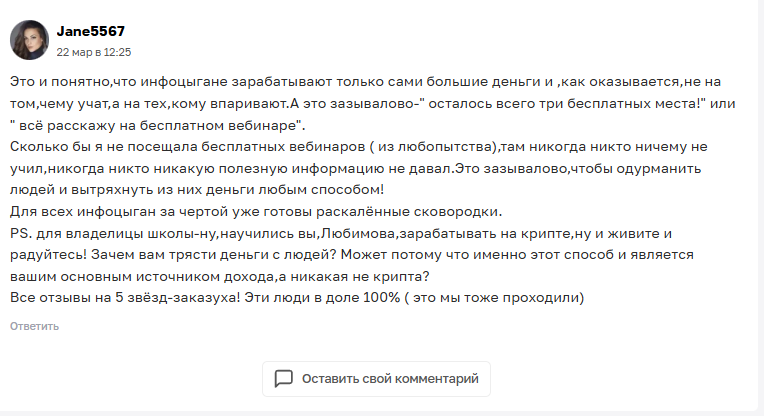Image resolution: width=764 pixels, height=416 pixels.
Task: Open the Jane5567 username link
Action: coord(91,32)
